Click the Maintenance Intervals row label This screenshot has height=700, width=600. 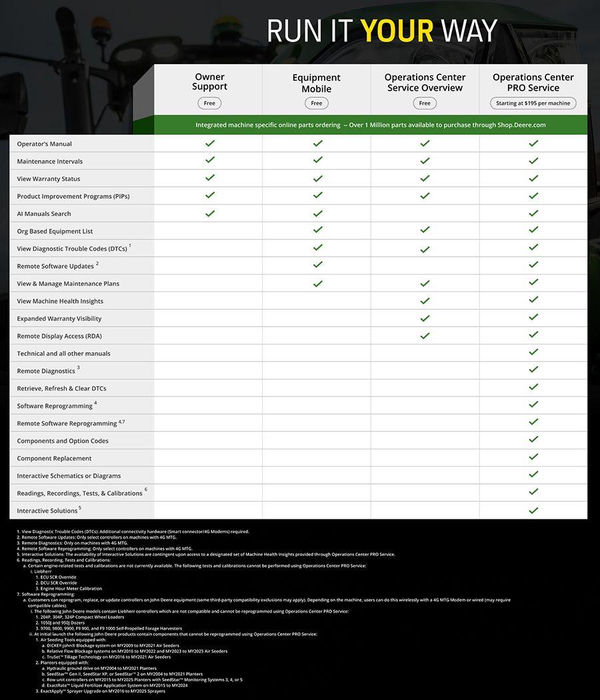point(49,161)
